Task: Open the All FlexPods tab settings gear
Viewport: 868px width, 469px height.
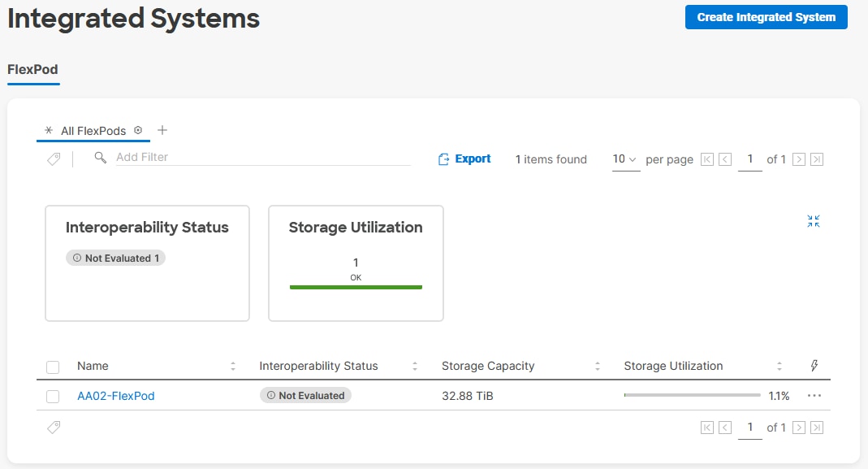Action: (x=138, y=130)
